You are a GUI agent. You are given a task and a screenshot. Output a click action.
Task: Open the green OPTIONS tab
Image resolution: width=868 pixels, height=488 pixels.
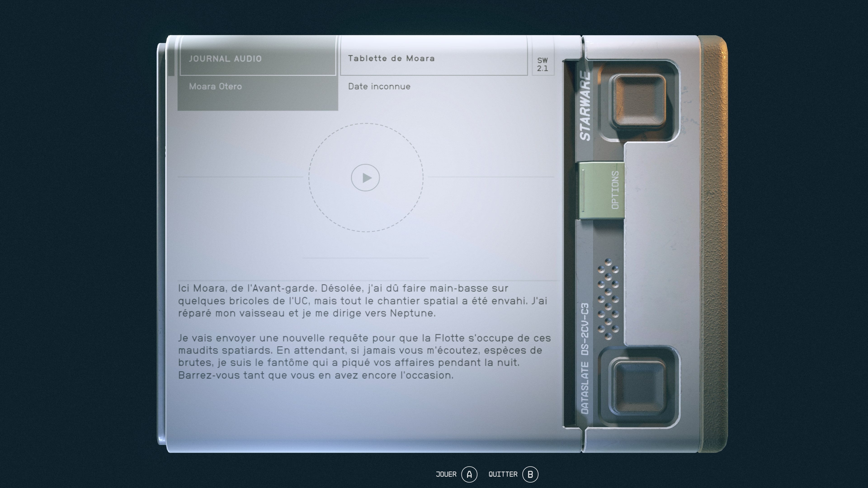pos(602,190)
